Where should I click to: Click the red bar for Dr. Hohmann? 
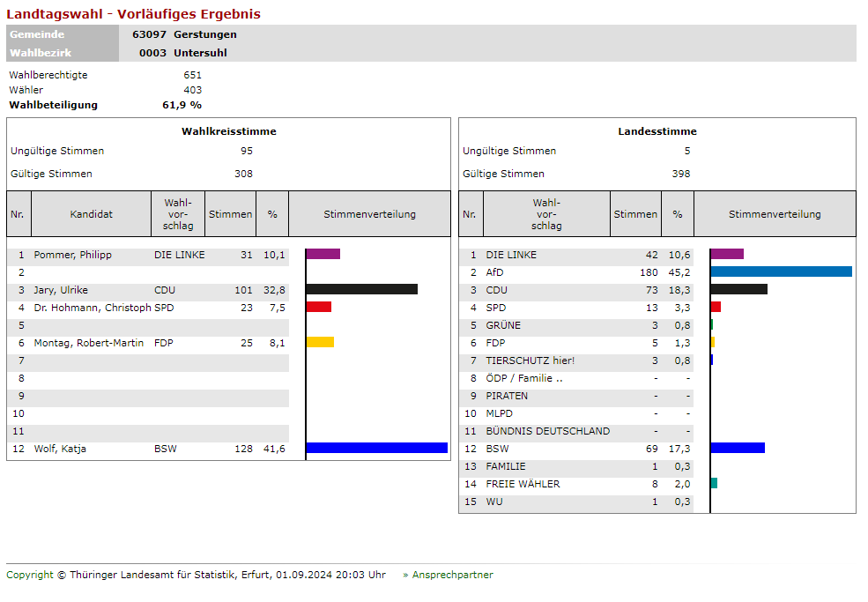318,307
